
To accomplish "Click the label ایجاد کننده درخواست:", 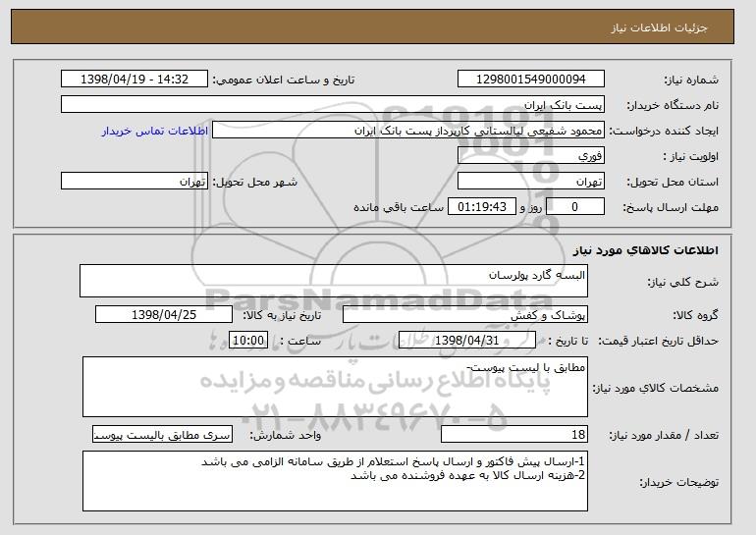I will click(664, 131).
